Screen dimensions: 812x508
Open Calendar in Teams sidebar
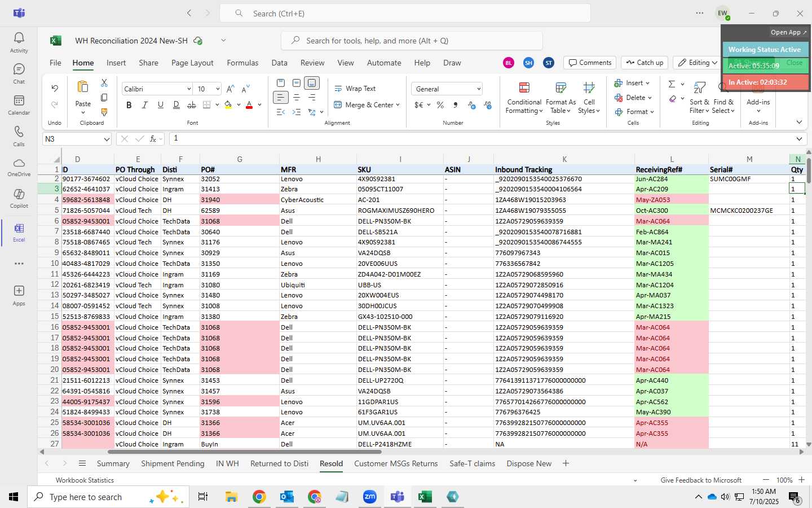tap(19, 105)
